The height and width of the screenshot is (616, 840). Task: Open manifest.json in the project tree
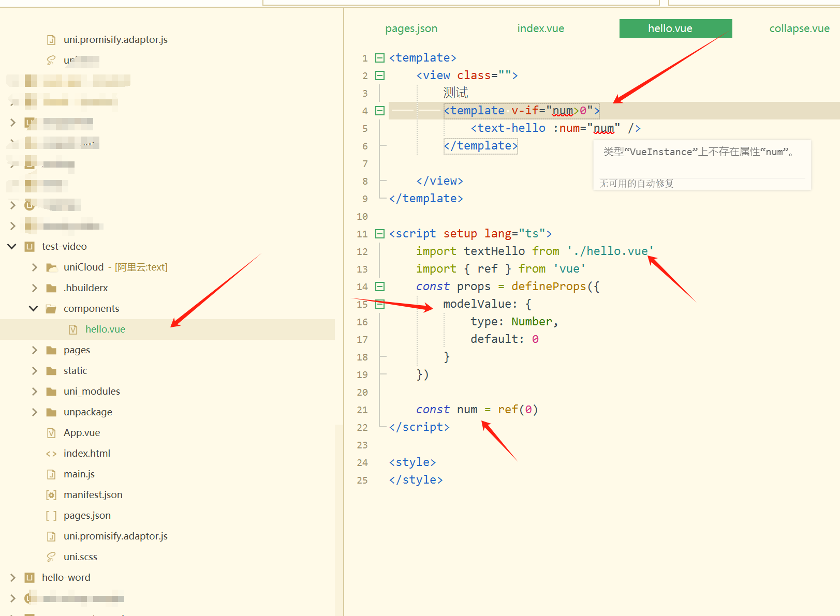[x=93, y=494]
